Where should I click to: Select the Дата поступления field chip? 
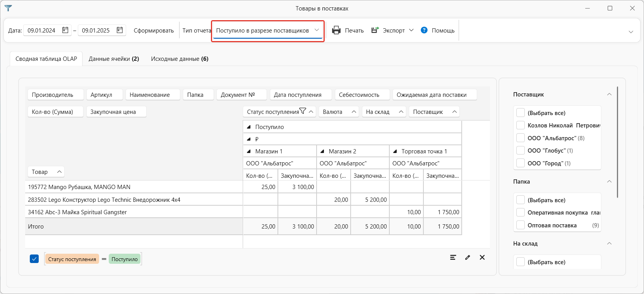pos(301,95)
